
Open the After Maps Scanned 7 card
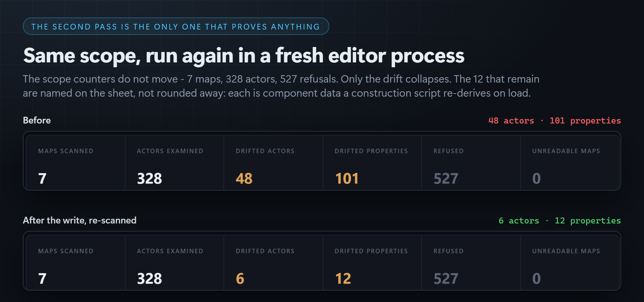point(75,263)
